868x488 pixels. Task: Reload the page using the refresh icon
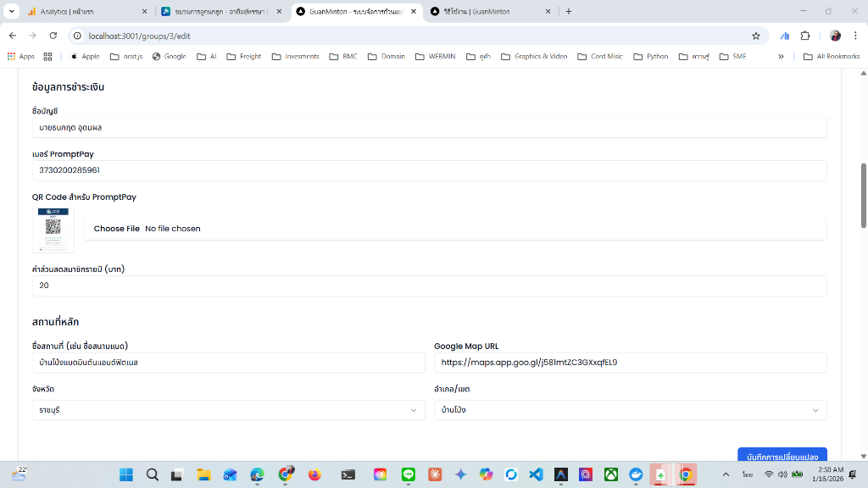coord(53,36)
